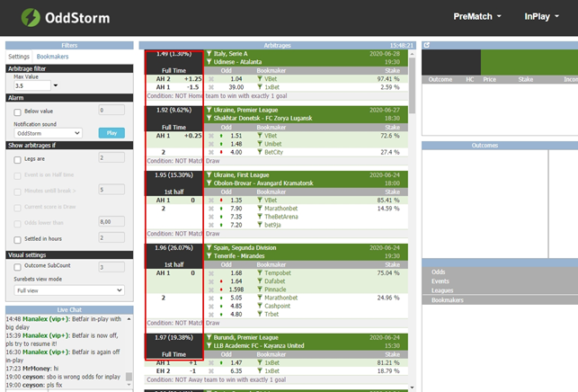Viewport: 578px width, 392px height.
Task: Click the OddStorm lightning logo
Action: point(31,17)
